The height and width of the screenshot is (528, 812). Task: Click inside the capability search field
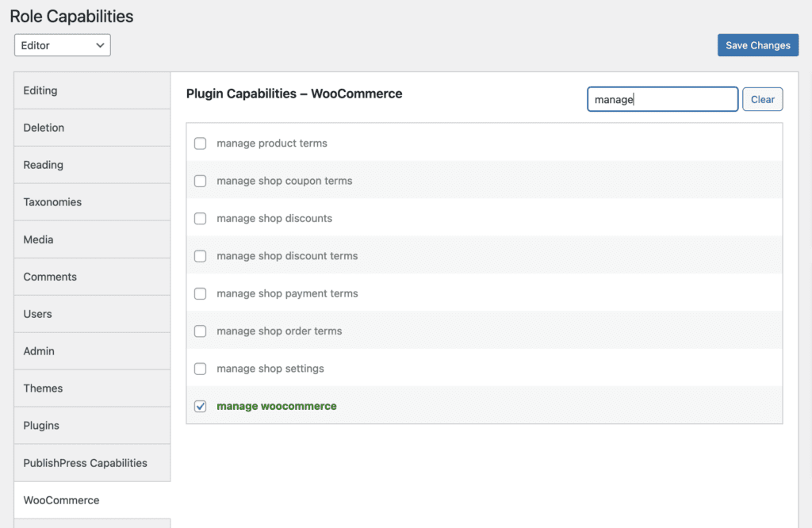(x=662, y=98)
